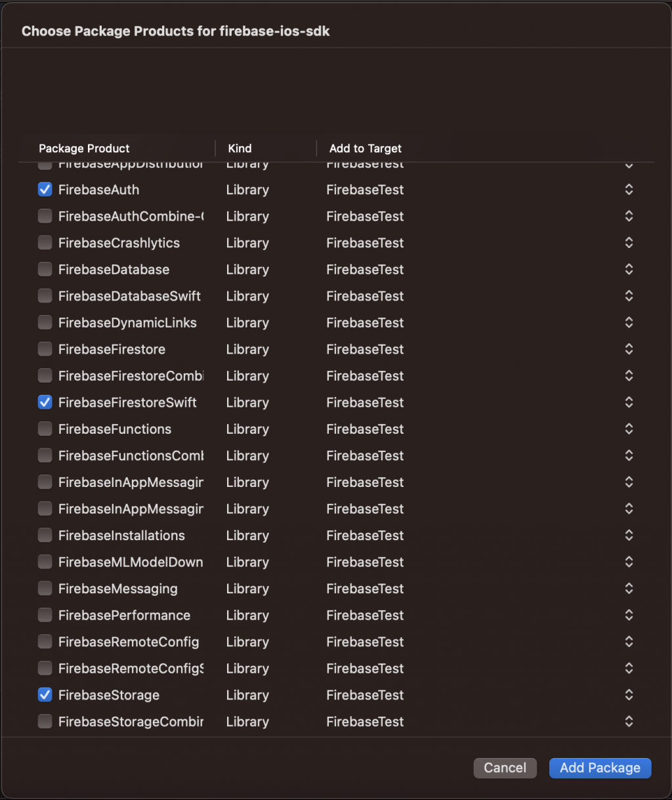
Task: Open target dropdown for FirebaseAuth row
Action: click(629, 190)
